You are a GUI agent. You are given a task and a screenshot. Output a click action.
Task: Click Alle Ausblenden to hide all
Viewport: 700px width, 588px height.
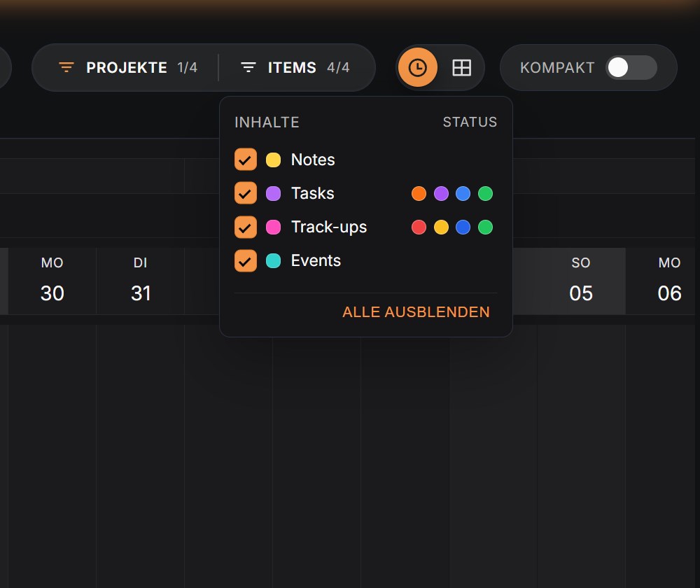click(x=416, y=311)
